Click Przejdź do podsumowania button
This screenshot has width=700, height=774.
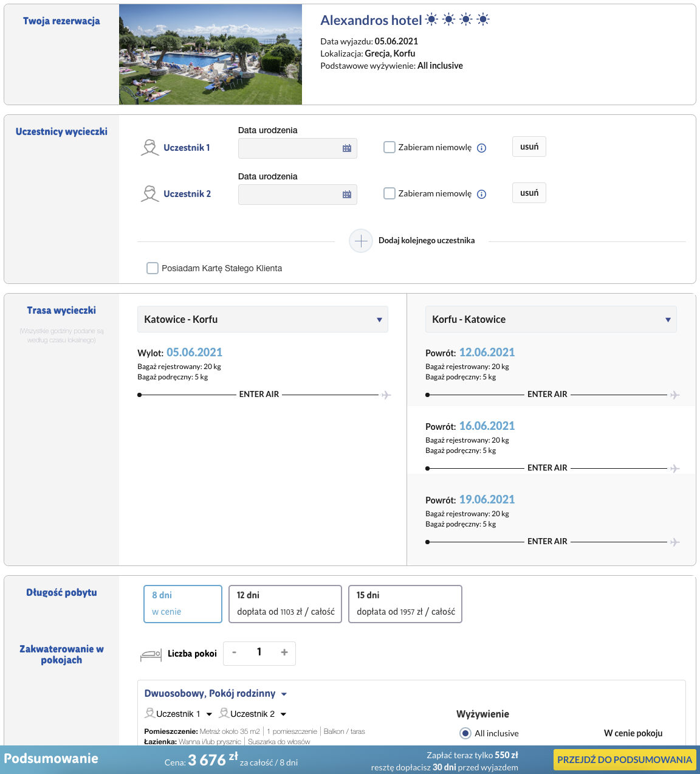[x=625, y=759]
